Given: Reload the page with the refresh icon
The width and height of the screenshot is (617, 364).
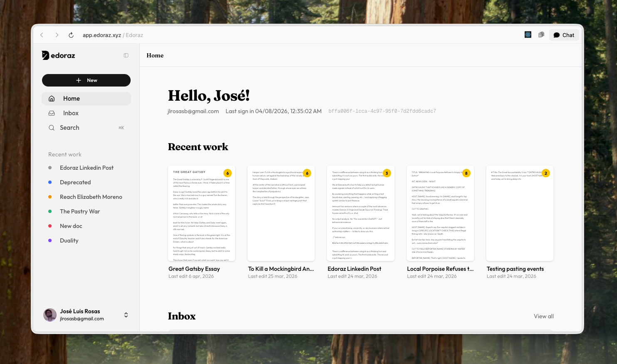Looking at the screenshot, I should (71, 35).
